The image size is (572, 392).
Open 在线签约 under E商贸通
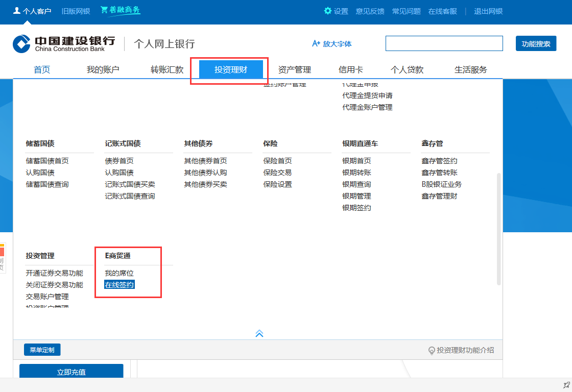tap(120, 285)
